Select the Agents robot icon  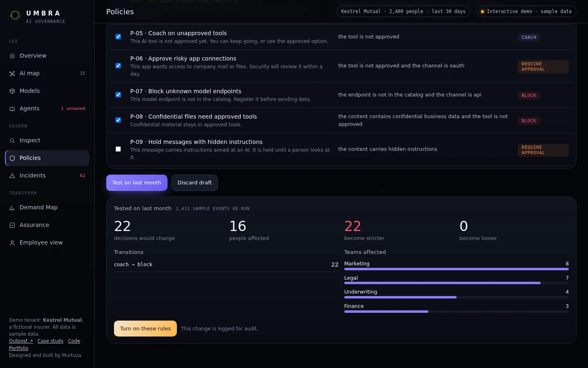point(12,109)
